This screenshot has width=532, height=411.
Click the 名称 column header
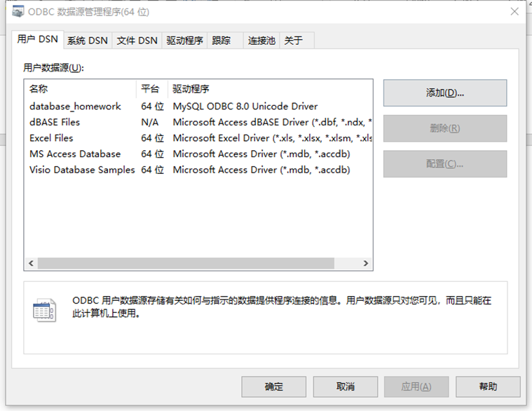[81, 89]
